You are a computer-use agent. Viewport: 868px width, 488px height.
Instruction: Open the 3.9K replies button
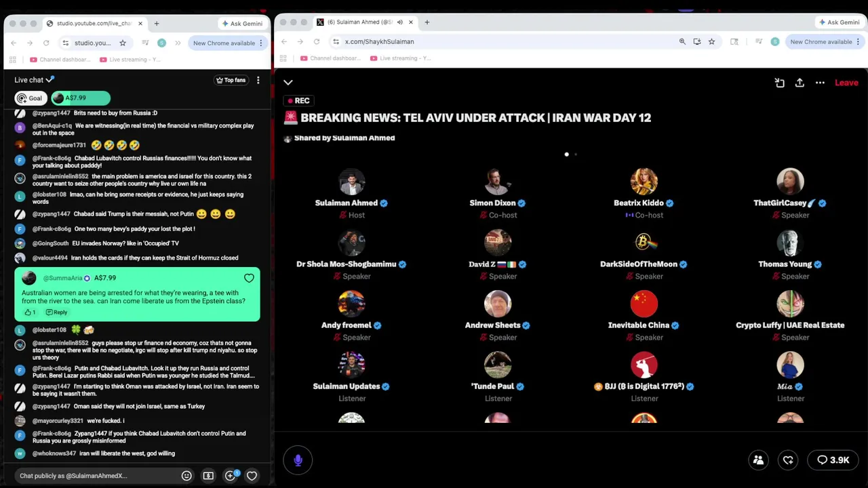point(833,460)
